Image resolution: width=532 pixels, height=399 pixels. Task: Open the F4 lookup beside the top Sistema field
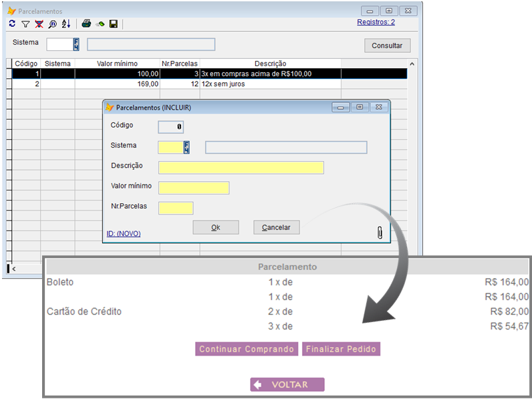[x=76, y=44]
